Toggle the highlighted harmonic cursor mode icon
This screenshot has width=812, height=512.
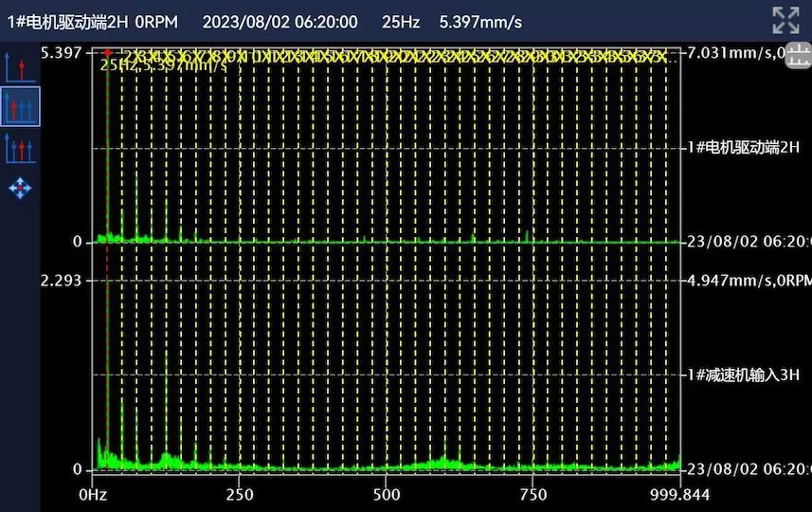20,106
